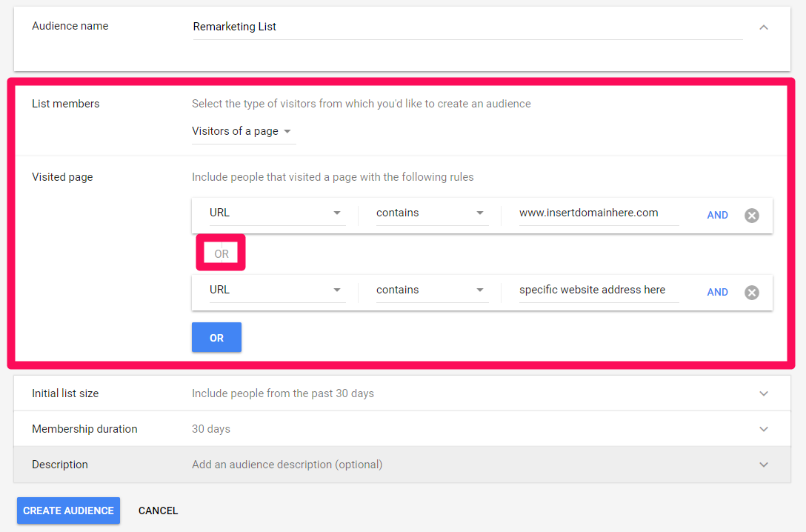Click the 'List members' label

[66, 104]
